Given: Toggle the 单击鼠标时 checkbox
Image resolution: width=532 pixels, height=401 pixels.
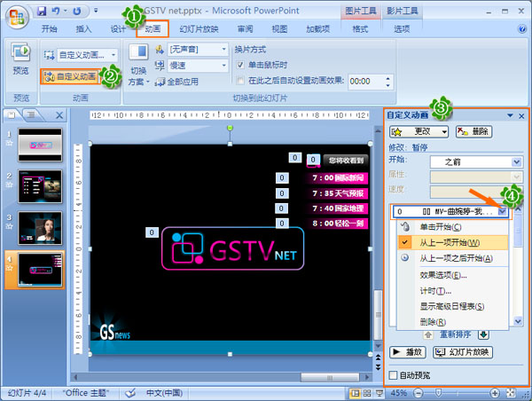Looking at the screenshot, I should click(240, 65).
